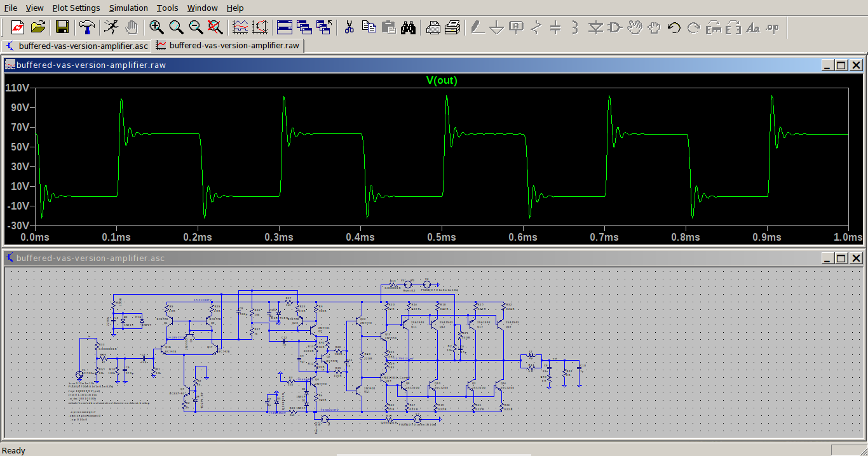This screenshot has width=868, height=456.
Task: Cut with the scissors icon
Action: point(349,27)
